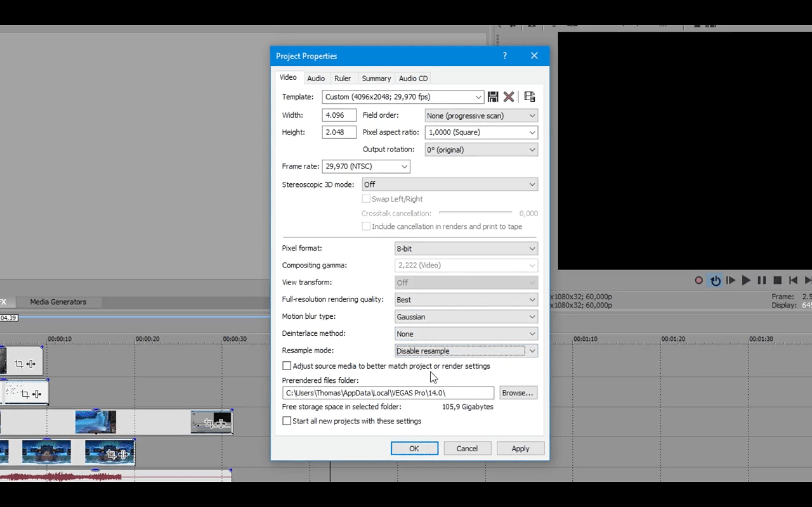Match project settings to media icon
812x507 pixels.
point(529,97)
